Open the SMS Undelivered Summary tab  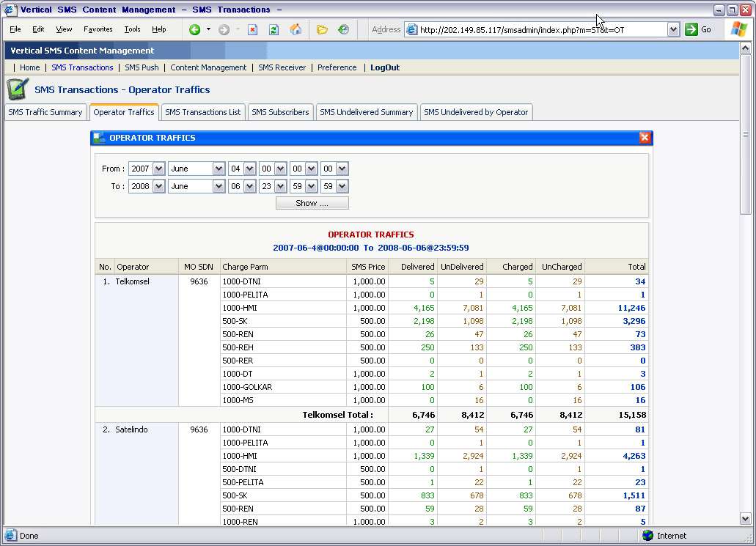click(366, 112)
